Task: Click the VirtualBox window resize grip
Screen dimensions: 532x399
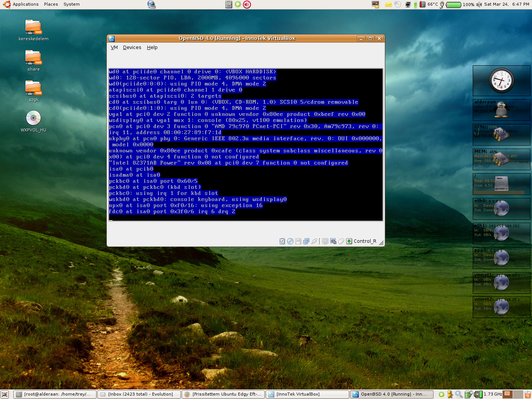Action: point(381,243)
